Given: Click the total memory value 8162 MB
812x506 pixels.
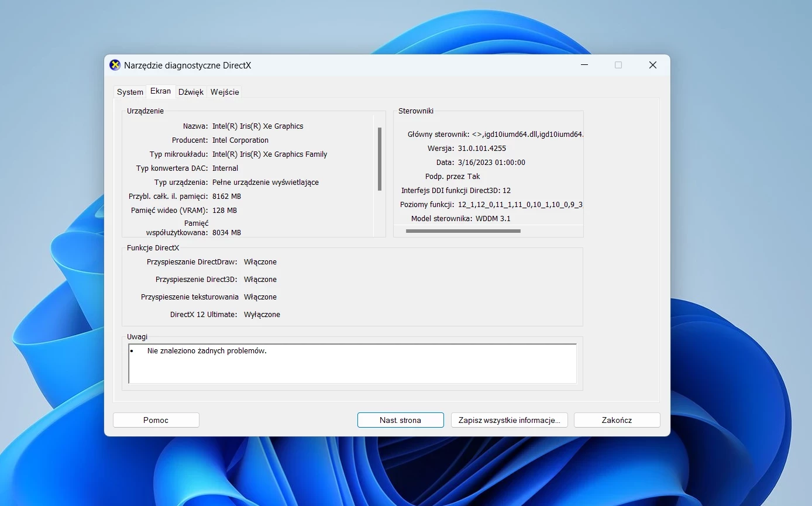Looking at the screenshot, I should click(227, 196).
